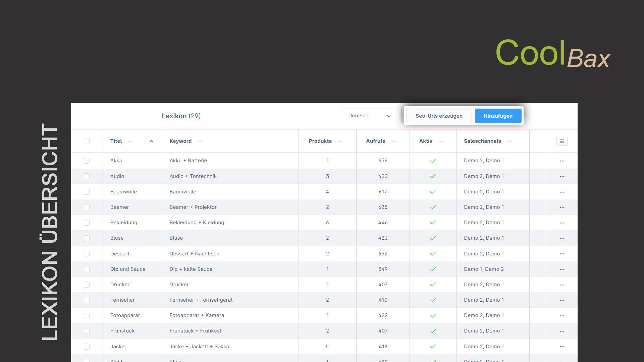The width and height of the screenshot is (644, 362).
Task: Open the Bekleidung lexicon entry title
Action: click(x=124, y=223)
